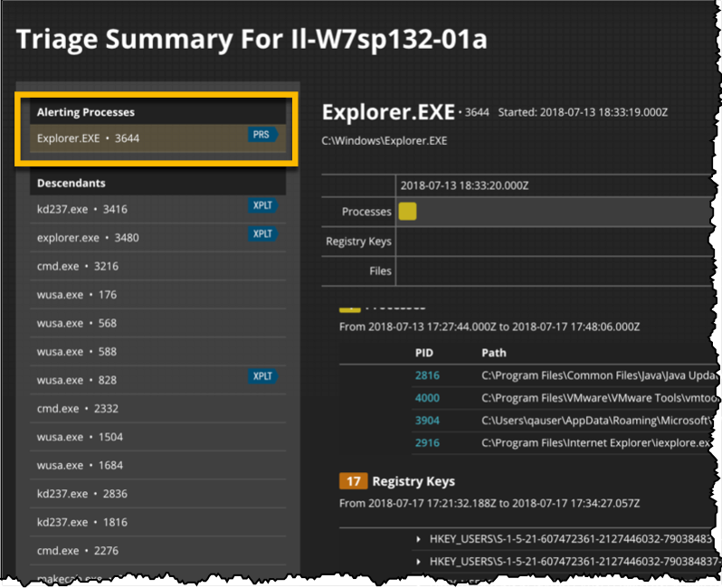
Task: Click the PID column header
Action: coord(424,353)
